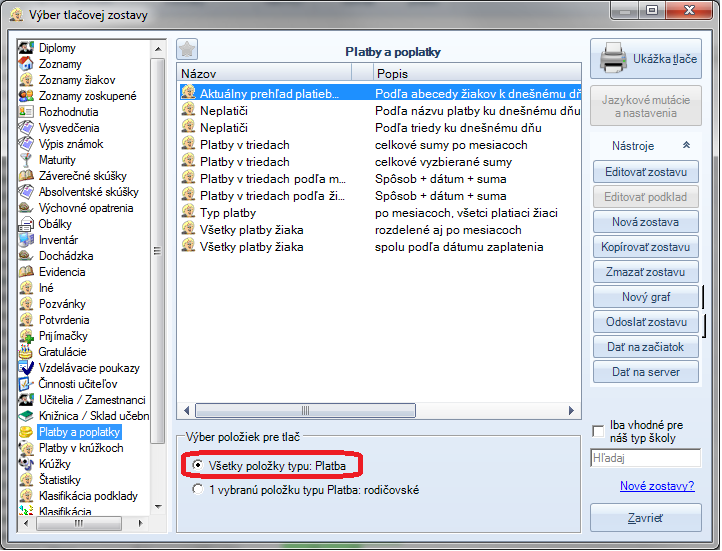This screenshot has width=722, height=551.
Task: Click the Diplomy category icon
Action: pos(26,47)
